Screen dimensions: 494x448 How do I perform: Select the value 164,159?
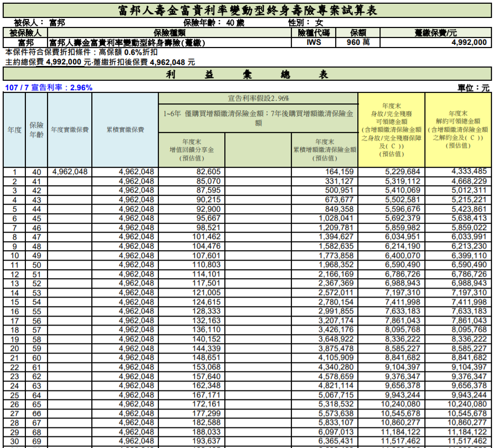pyautogui.click(x=339, y=171)
